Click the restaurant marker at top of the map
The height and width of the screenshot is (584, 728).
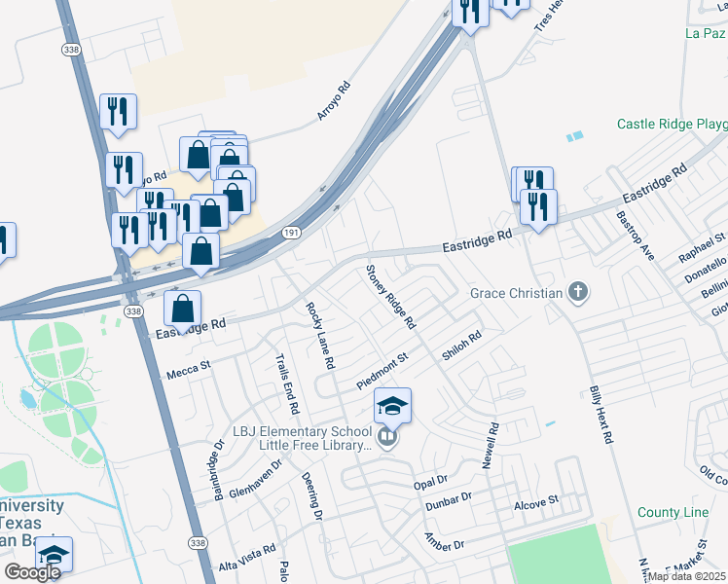470,12
